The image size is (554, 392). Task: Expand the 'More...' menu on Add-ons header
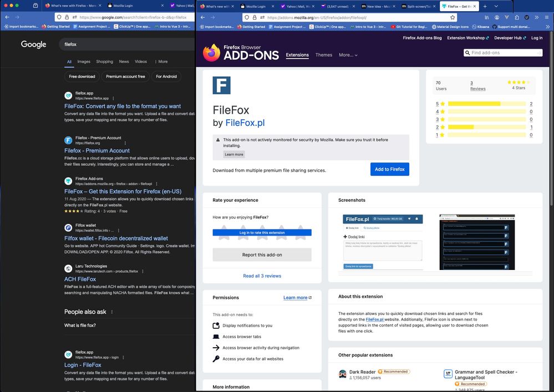coord(348,55)
